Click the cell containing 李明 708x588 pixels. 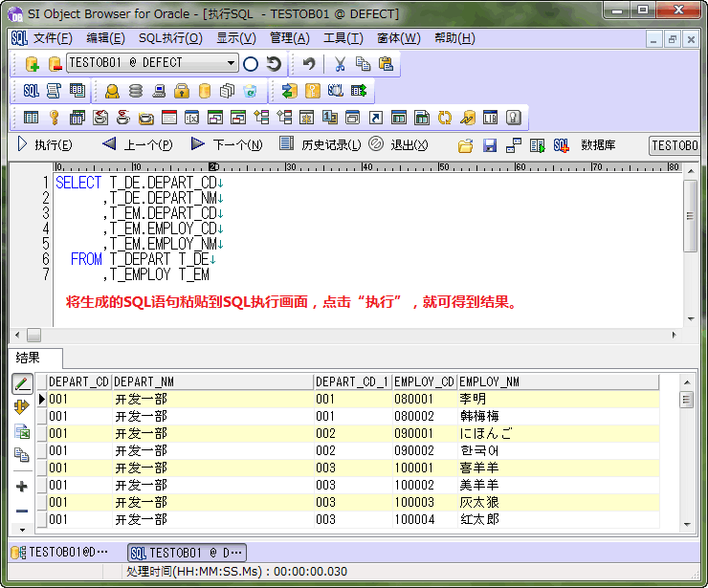pos(558,399)
